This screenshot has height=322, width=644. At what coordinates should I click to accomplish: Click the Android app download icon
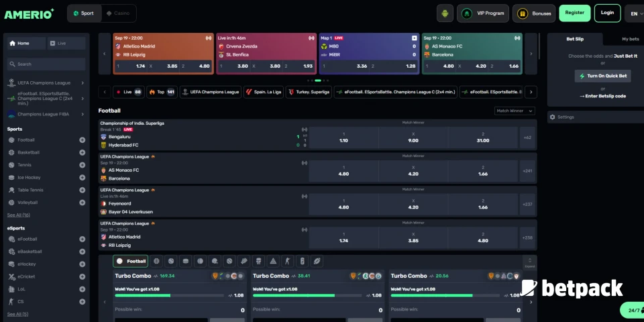(445, 13)
